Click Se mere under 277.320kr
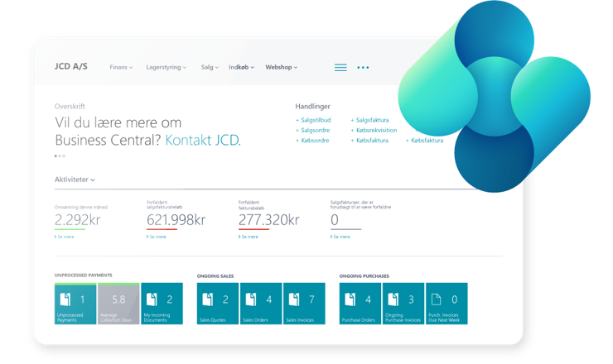 249,237
